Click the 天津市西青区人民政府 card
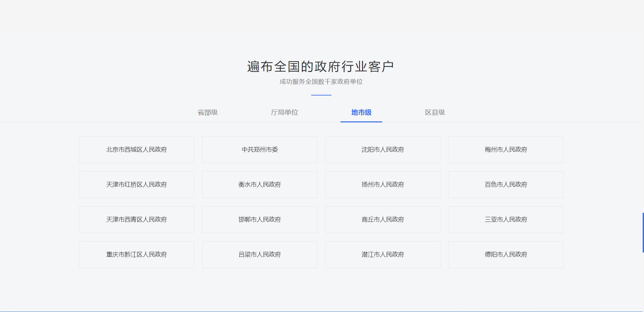This screenshot has width=644, height=312. pos(136,220)
